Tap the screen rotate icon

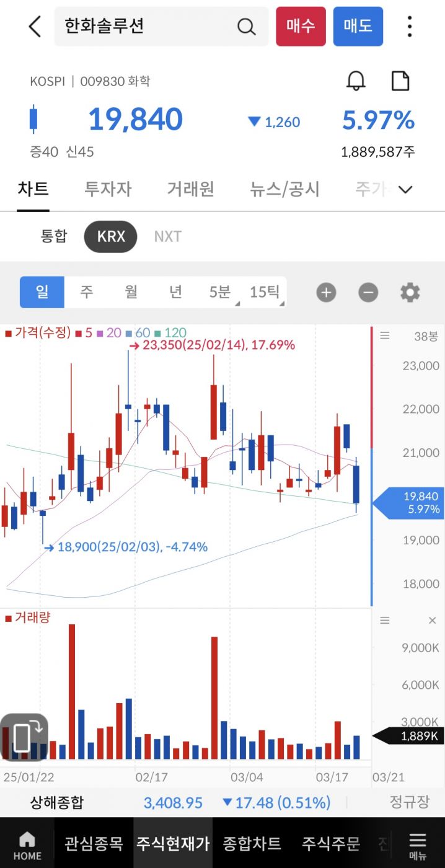click(24, 737)
